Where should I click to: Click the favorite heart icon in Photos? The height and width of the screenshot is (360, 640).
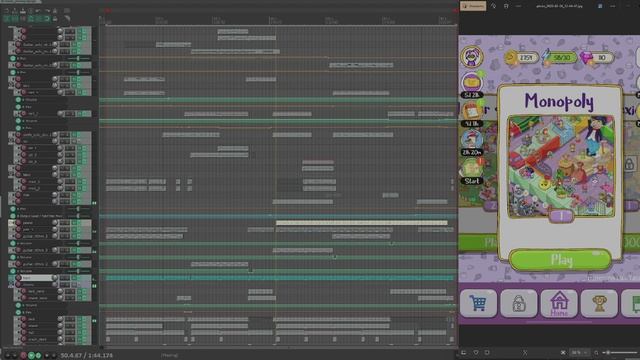tap(476, 352)
